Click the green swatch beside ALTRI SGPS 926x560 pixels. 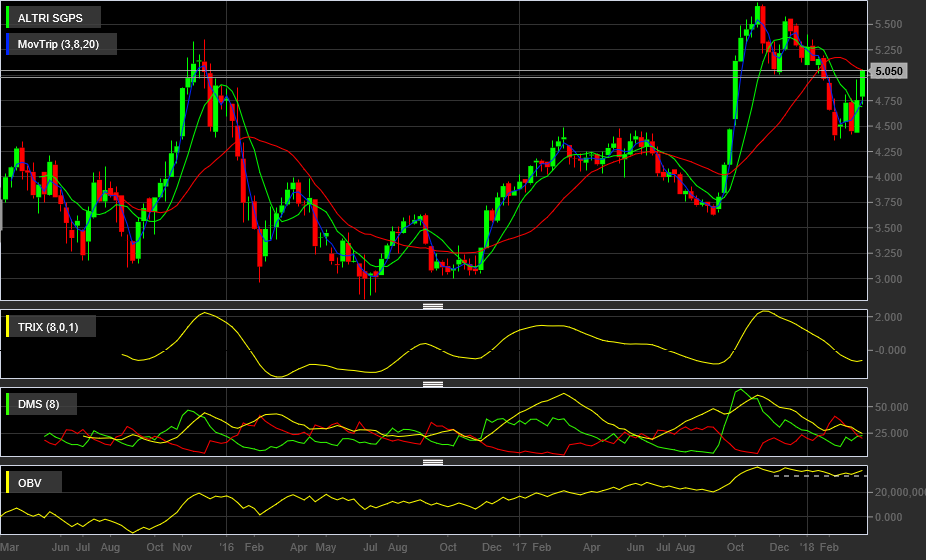click(x=8, y=18)
